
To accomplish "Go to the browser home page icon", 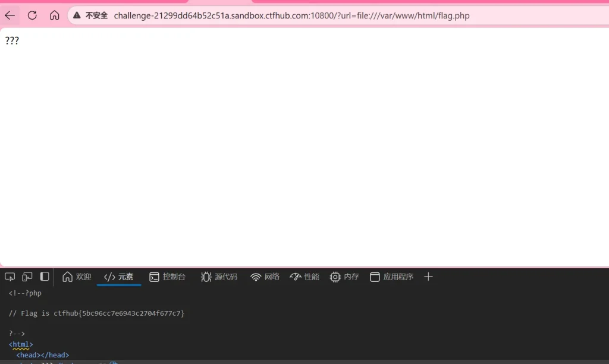I will (54, 15).
